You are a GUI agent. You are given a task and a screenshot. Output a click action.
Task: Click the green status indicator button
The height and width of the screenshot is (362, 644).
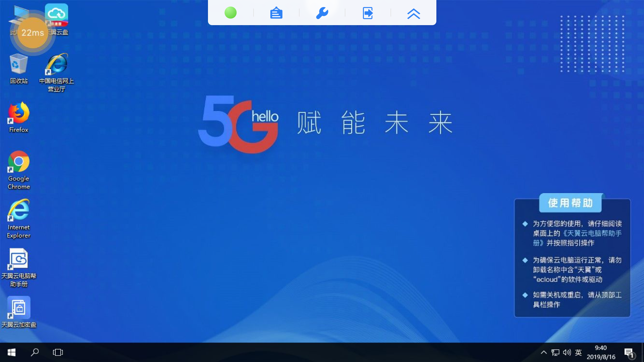(230, 13)
